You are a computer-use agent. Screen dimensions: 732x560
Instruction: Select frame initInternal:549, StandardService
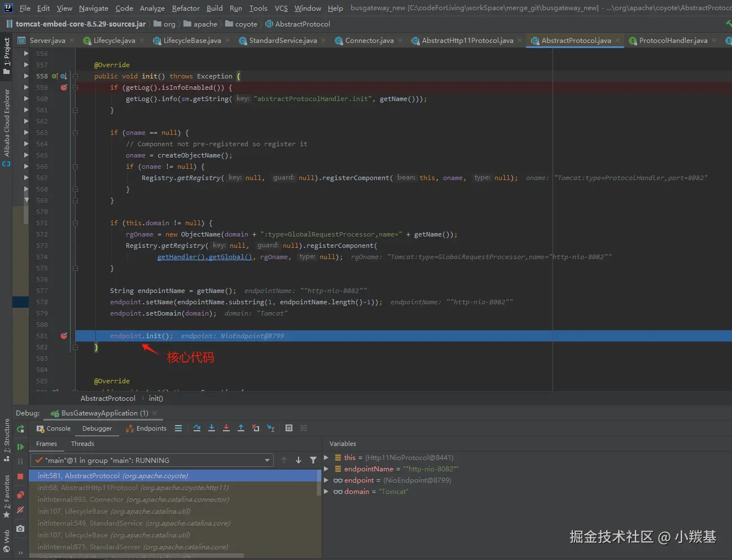coord(175,523)
